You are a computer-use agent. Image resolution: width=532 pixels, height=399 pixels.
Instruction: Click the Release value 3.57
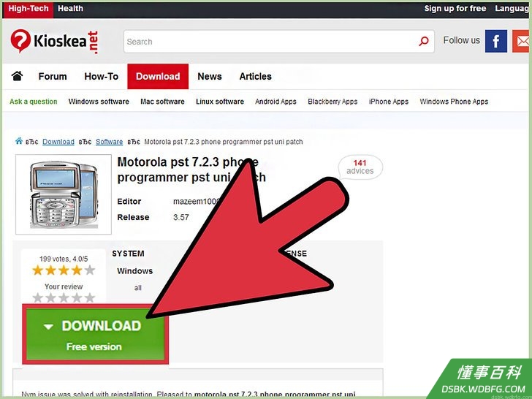(x=180, y=217)
